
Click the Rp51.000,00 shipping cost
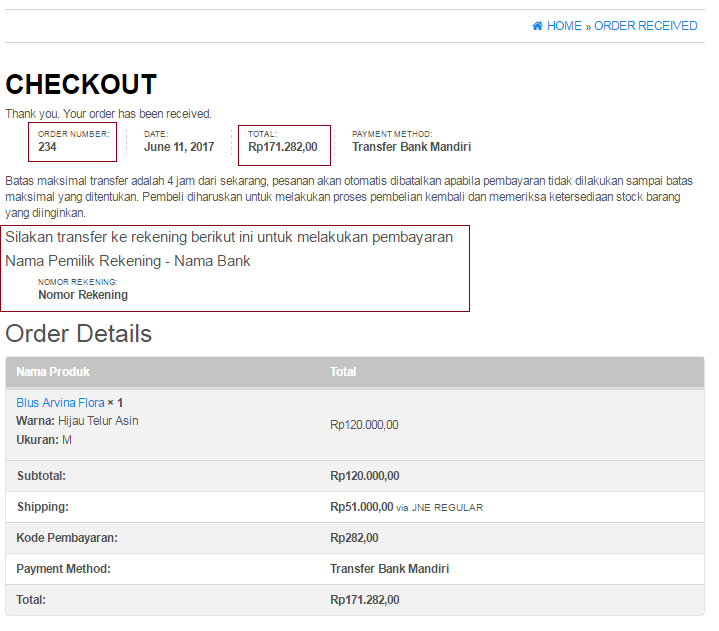(x=361, y=507)
